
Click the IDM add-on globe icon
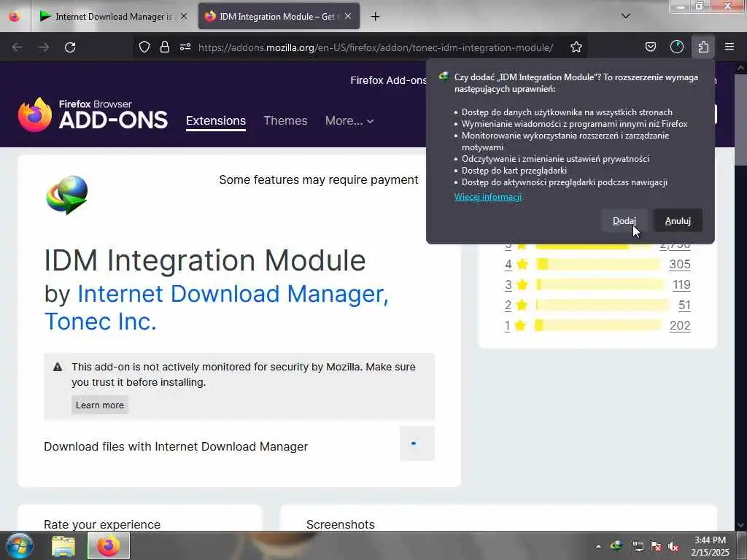[x=67, y=195]
